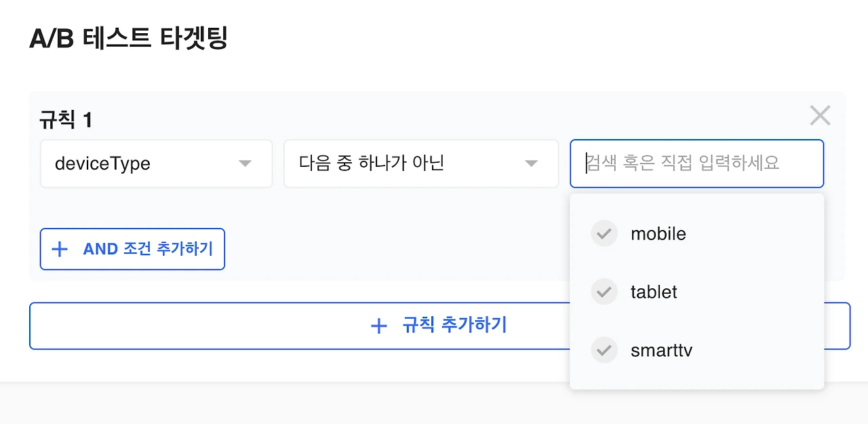Viewport: 868px width, 424px height.
Task: Select the mobile option label
Action: tap(658, 234)
